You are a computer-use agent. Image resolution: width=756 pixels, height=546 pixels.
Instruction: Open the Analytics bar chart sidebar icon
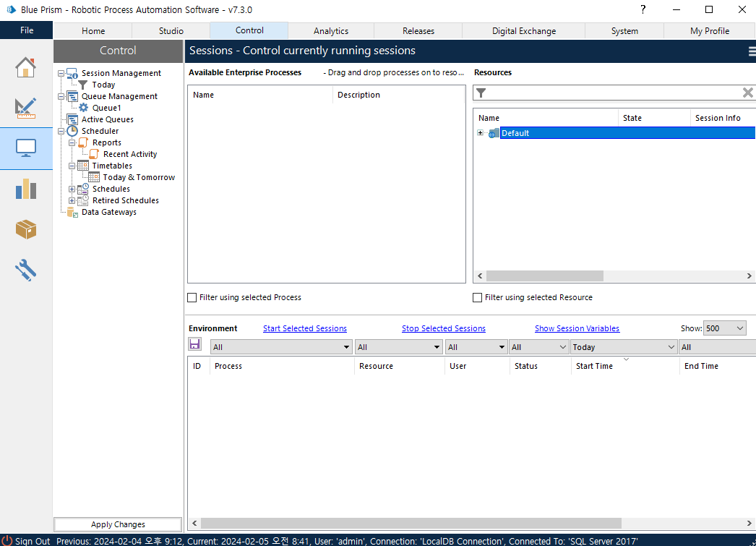(25, 189)
